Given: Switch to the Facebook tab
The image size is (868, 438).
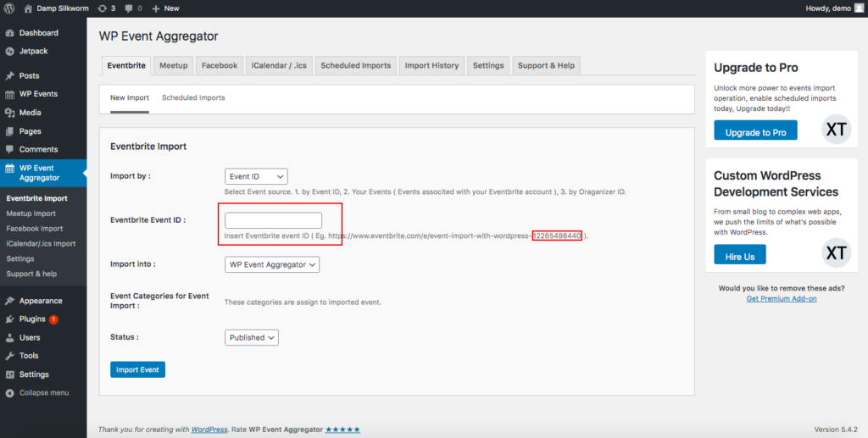Looking at the screenshot, I should pyautogui.click(x=220, y=65).
